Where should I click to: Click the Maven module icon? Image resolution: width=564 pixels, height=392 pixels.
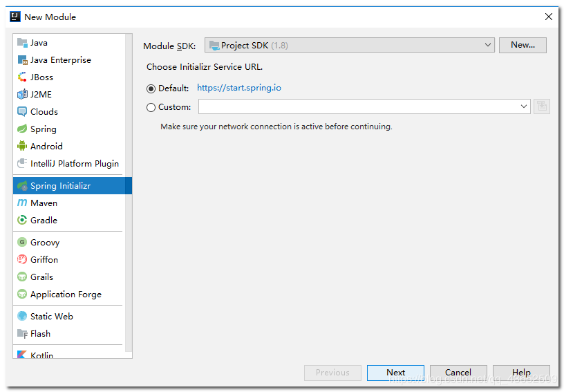[22, 203]
